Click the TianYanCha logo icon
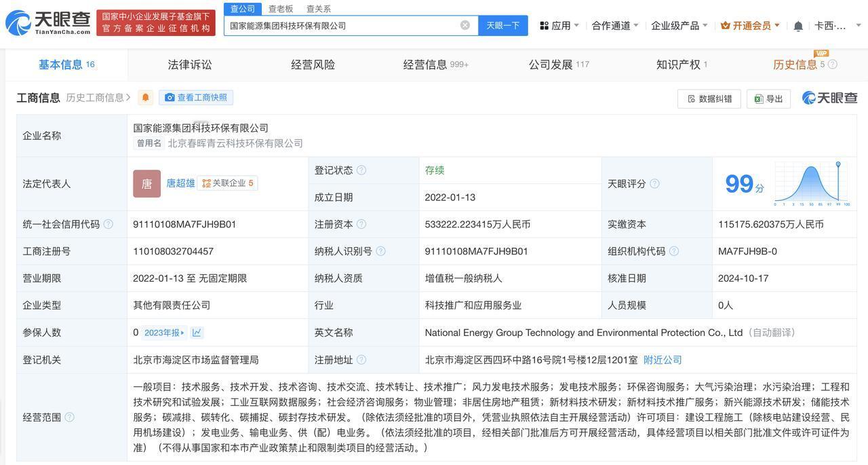 point(18,22)
